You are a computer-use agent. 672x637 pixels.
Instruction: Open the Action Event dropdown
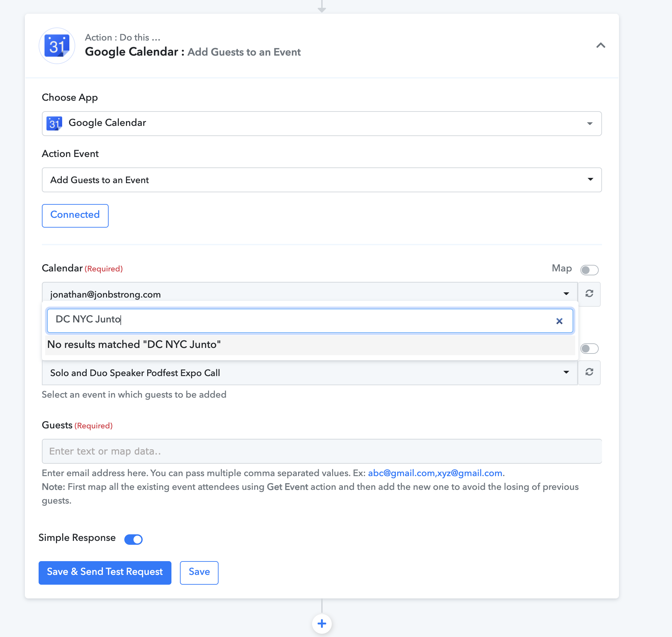[x=321, y=180]
